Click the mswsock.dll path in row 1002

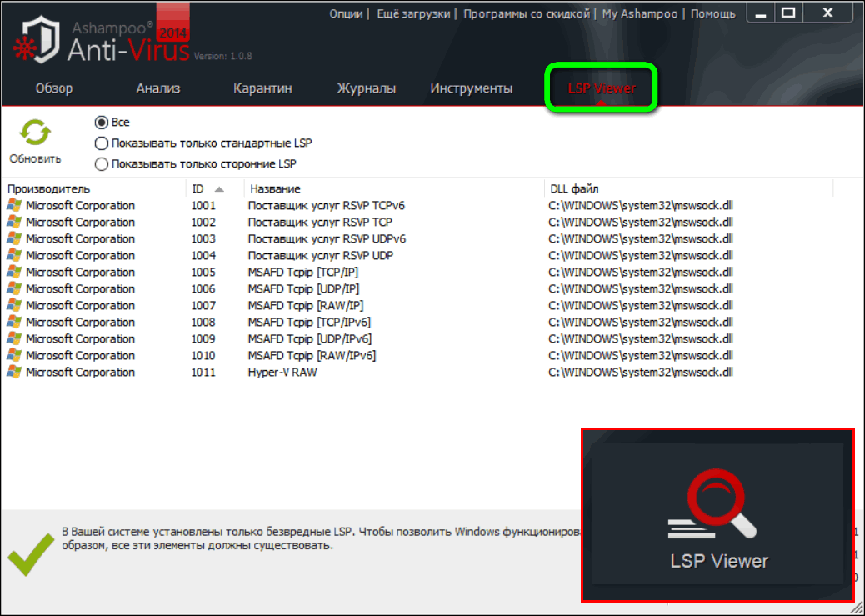coord(641,223)
